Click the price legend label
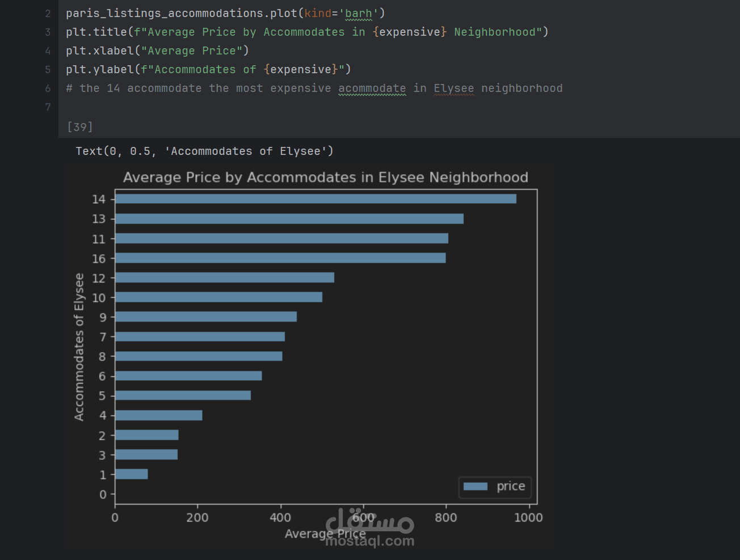This screenshot has width=740, height=560. point(511,486)
